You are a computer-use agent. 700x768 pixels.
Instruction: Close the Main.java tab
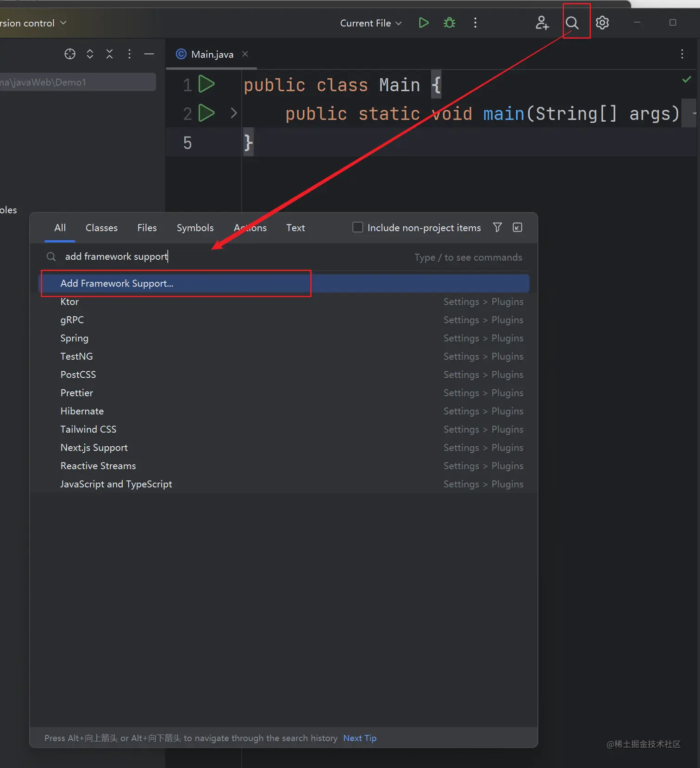(245, 54)
